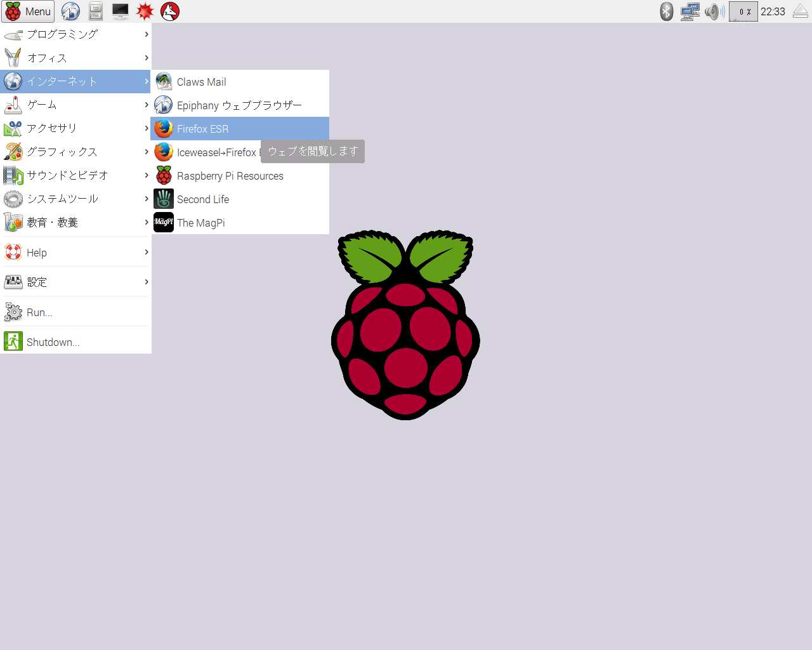Click the paint palette icon beside グラフィックス
The width and height of the screenshot is (812, 650).
pyautogui.click(x=13, y=152)
